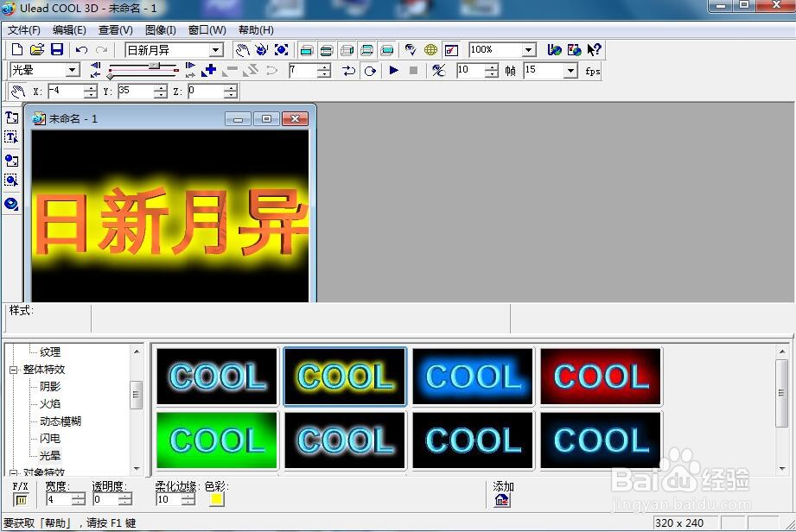Select the Insert graphics tool
The height and width of the screenshot is (532, 796).
[12, 161]
